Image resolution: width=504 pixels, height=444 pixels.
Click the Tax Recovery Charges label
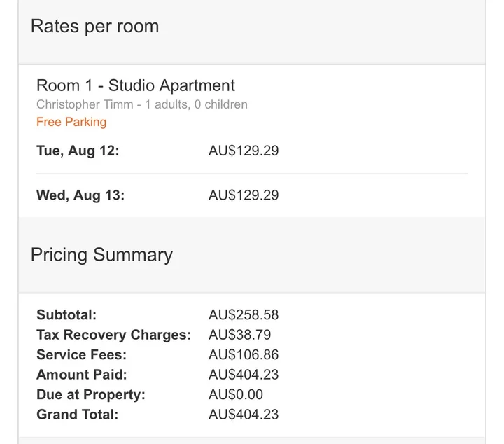[113, 335]
